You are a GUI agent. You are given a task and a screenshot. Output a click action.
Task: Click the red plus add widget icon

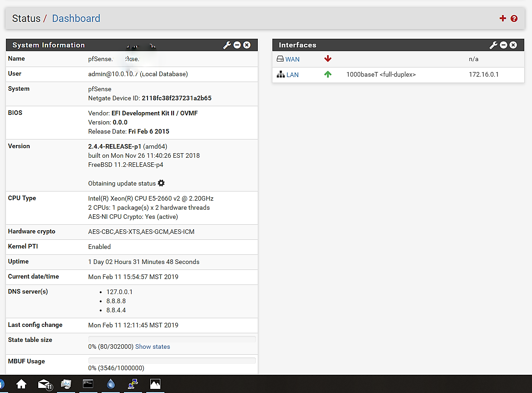click(x=502, y=19)
